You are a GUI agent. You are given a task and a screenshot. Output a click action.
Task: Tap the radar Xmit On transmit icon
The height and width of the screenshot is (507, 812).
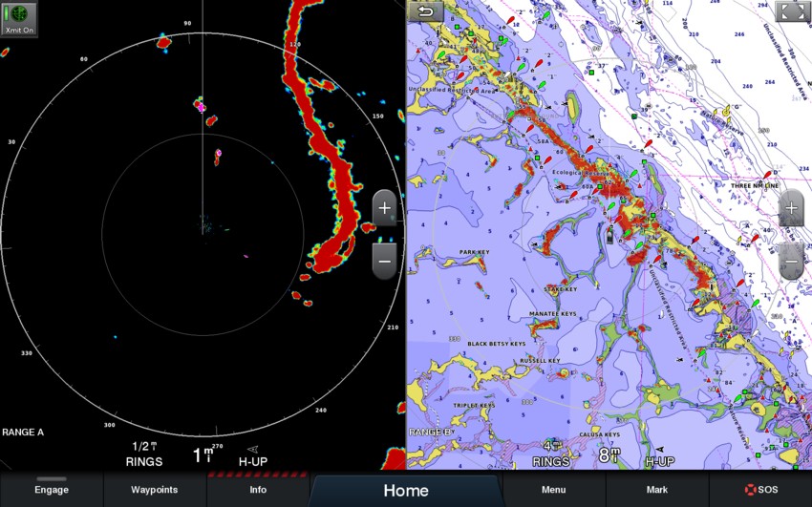click(x=19, y=18)
